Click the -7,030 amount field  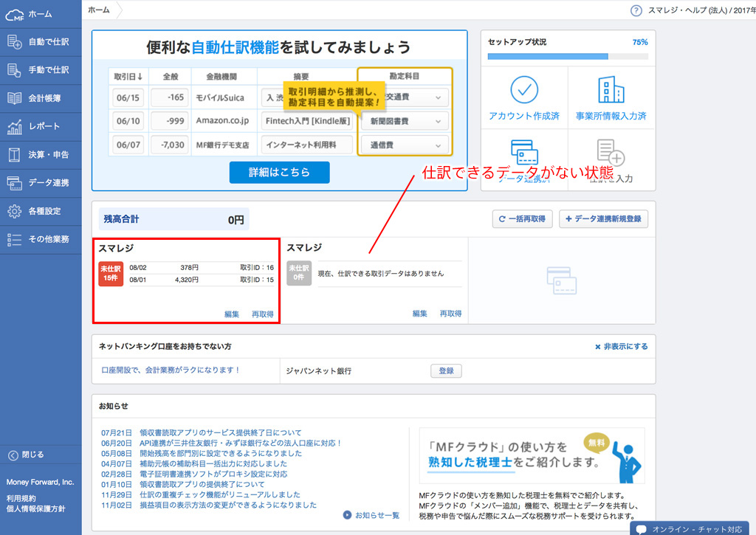click(169, 145)
